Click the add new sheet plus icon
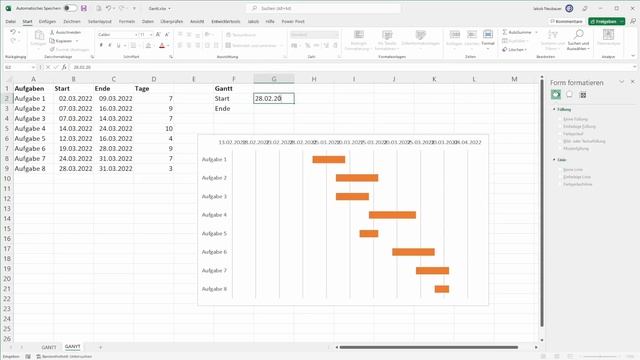640x360 pixels. tap(100, 347)
